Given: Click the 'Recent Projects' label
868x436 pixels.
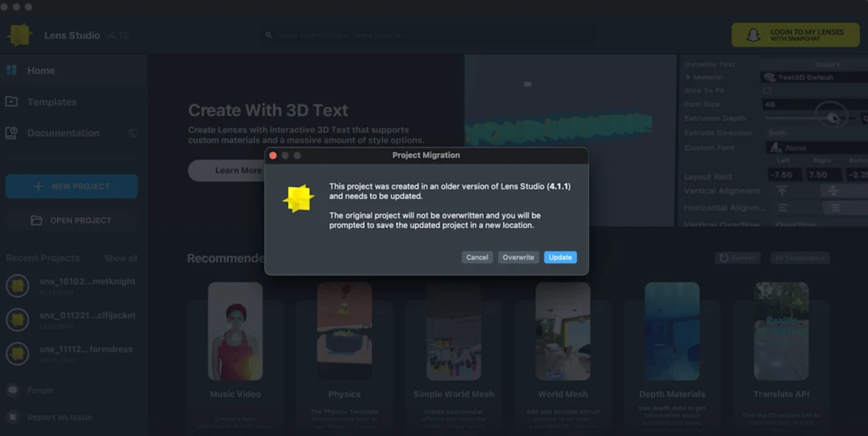Looking at the screenshot, I should 43,258.
